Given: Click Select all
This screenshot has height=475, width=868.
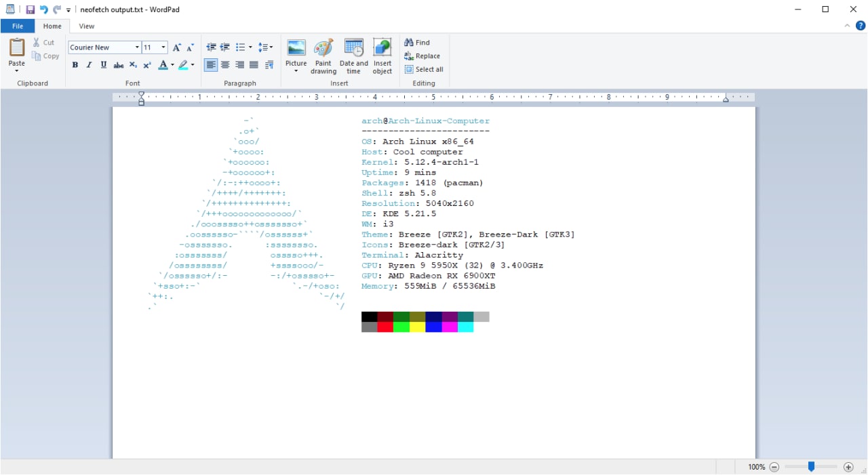Looking at the screenshot, I should coord(424,69).
